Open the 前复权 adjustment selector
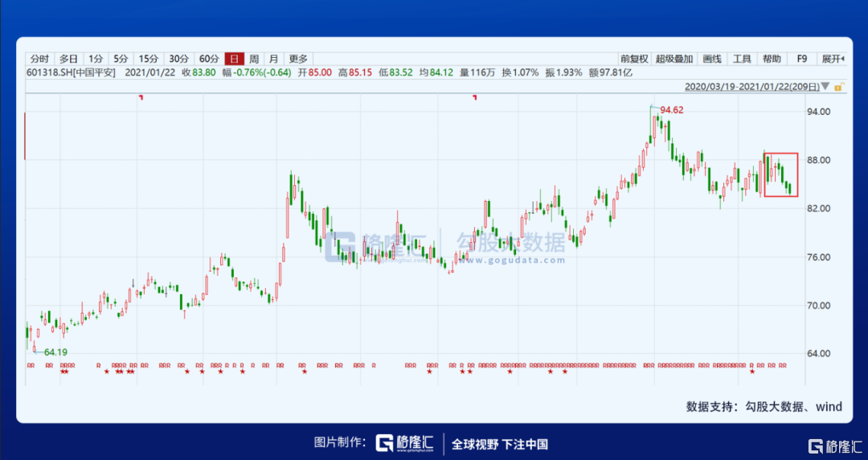 point(634,59)
